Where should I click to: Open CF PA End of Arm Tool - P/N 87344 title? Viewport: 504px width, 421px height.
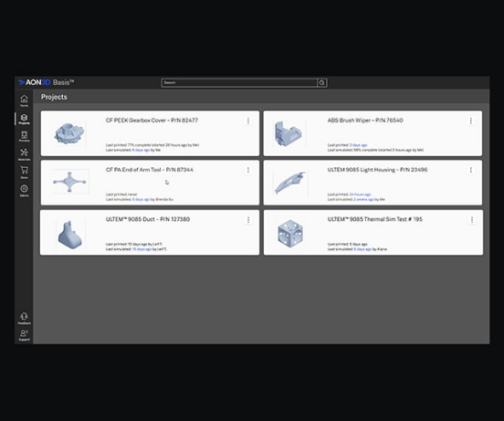[x=150, y=170]
